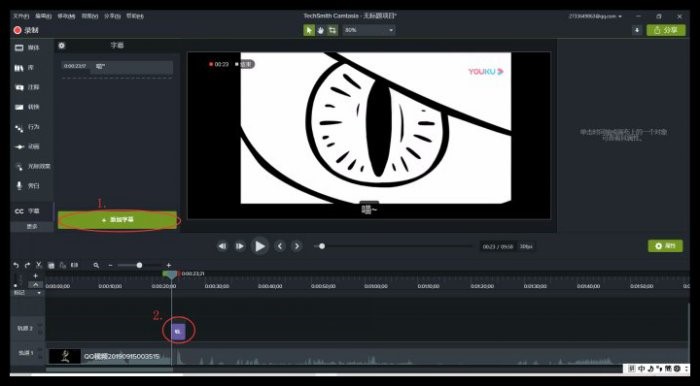Click the timeline magnifier zoom icon
Viewport: 700px width, 386px height.
[96, 265]
